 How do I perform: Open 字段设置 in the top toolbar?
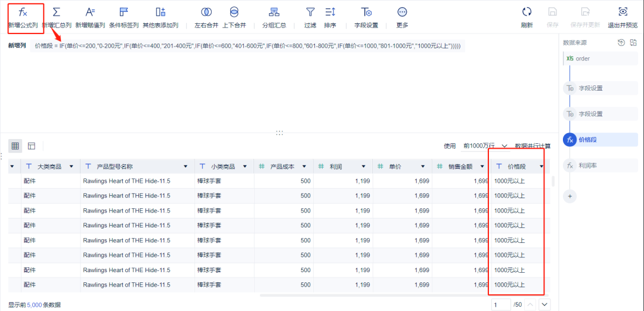366,19
